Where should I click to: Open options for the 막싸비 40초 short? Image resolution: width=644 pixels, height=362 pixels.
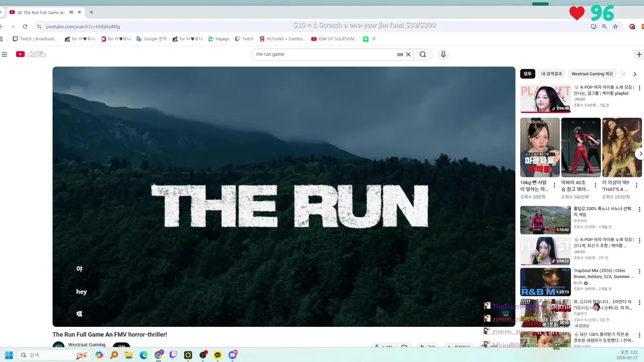coord(596,185)
